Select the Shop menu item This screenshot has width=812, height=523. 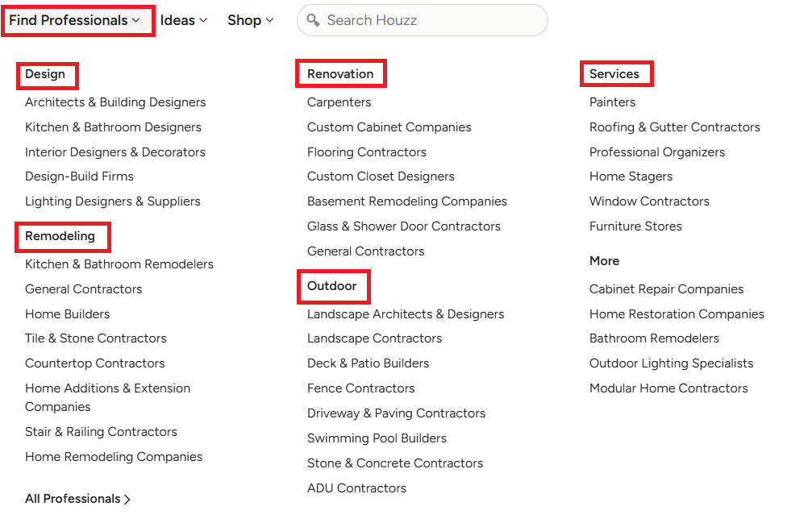click(245, 20)
